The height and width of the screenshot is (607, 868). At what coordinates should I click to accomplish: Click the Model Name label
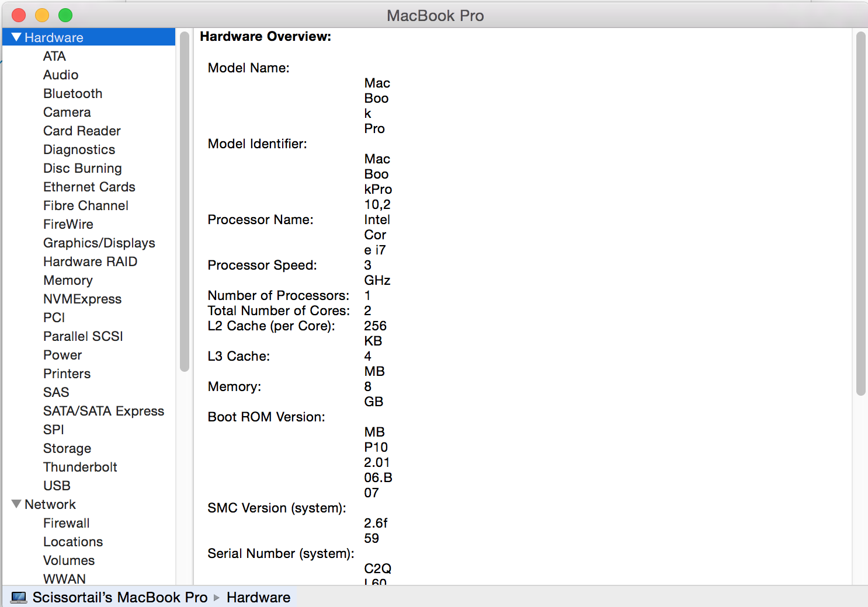[x=249, y=68]
